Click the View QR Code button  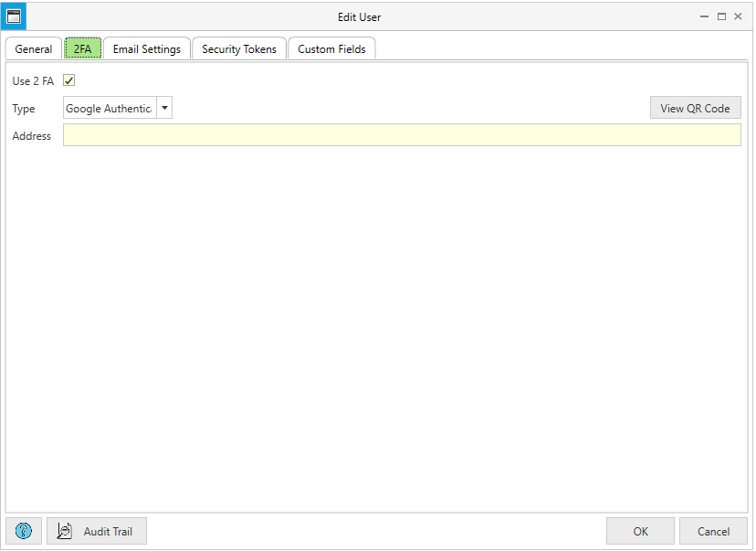[695, 108]
